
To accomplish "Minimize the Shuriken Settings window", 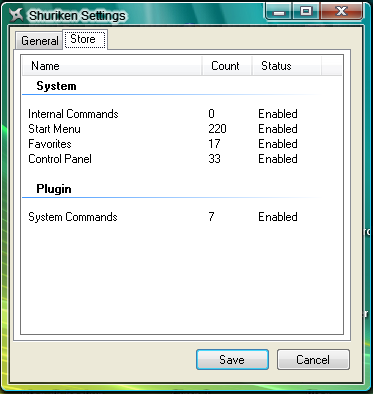I will (x=279, y=12).
